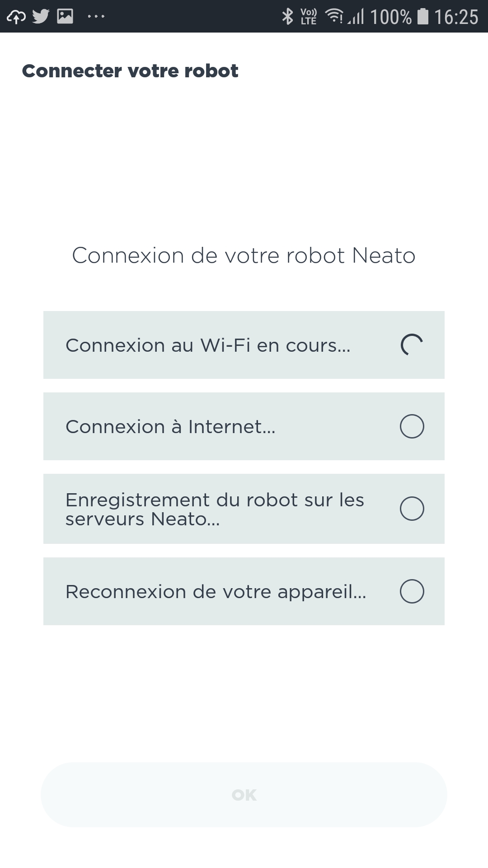Tap the battery icon in status bar

(422, 17)
